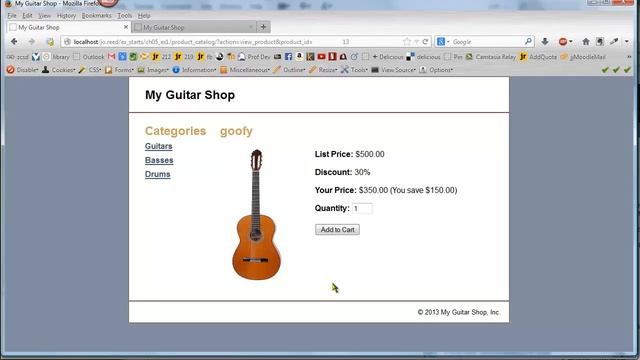Open the Resize web developer dropdown

(x=323, y=70)
